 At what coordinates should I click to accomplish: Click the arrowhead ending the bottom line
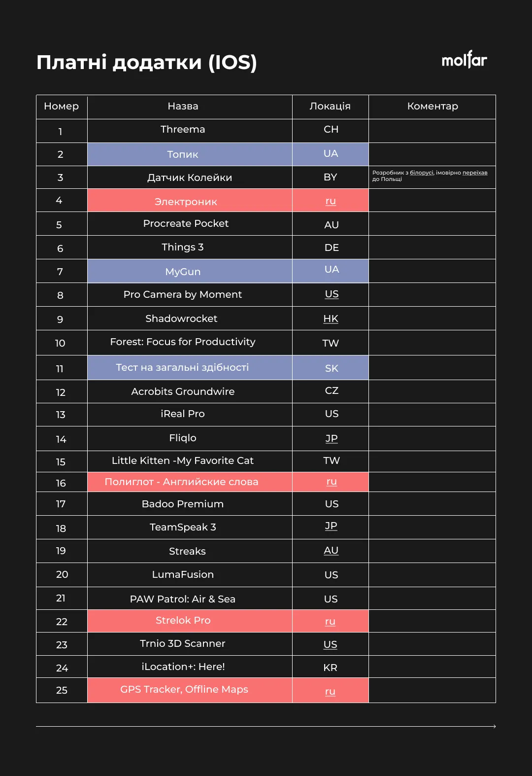coord(494,726)
